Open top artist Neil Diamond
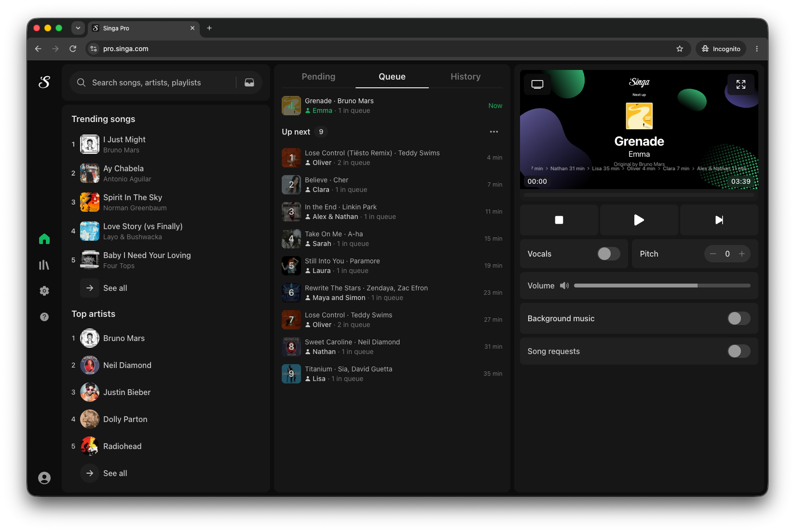The height and width of the screenshot is (532, 795). 166,365
